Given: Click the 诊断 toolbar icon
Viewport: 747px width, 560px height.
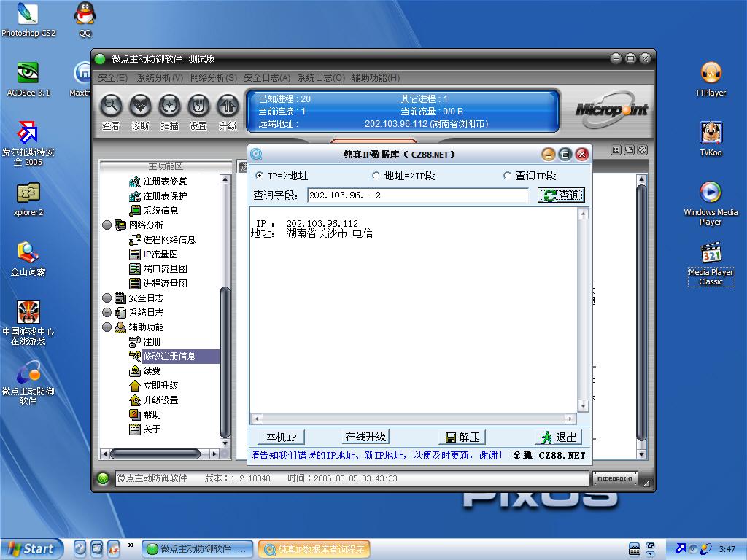Looking at the screenshot, I should click(x=140, y=106).
